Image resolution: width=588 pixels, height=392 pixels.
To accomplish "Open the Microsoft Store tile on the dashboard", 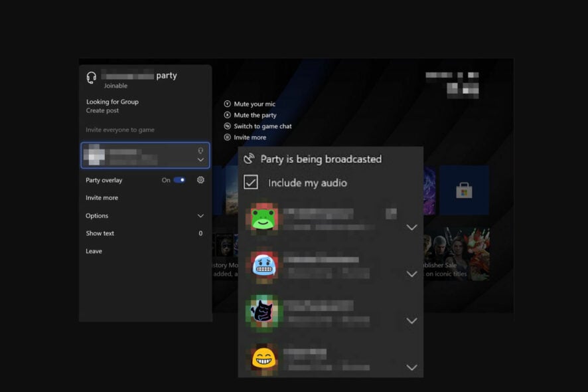I will (465, 191).
